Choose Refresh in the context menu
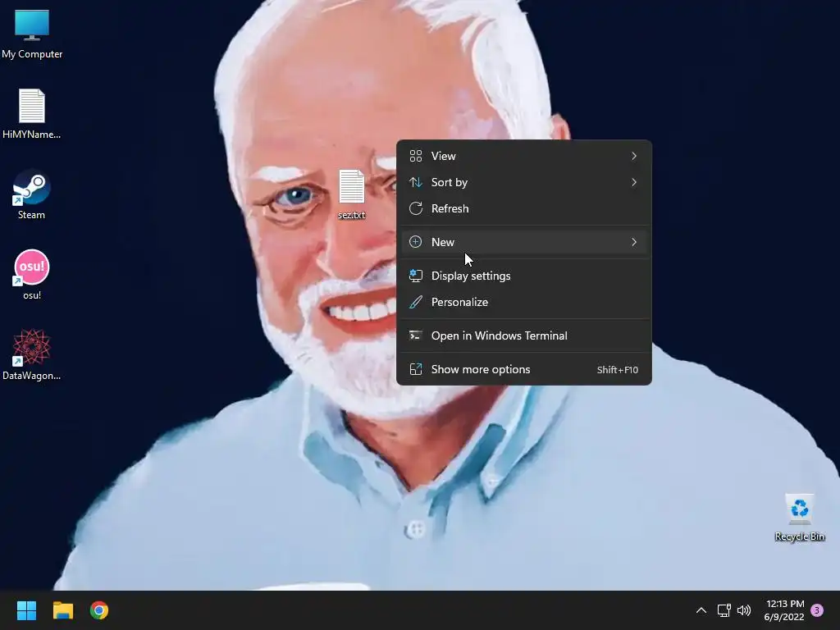The image size is (840, 630). (524, 208)
